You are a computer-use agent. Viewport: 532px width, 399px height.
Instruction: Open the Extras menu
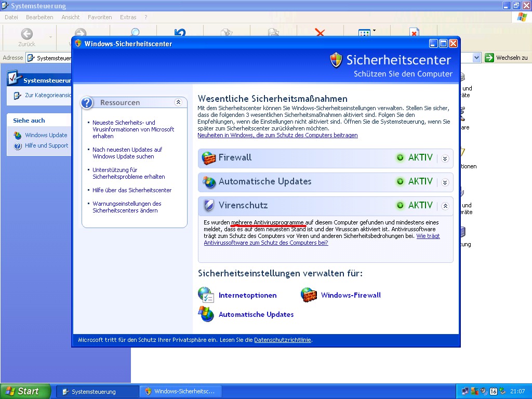128,17
